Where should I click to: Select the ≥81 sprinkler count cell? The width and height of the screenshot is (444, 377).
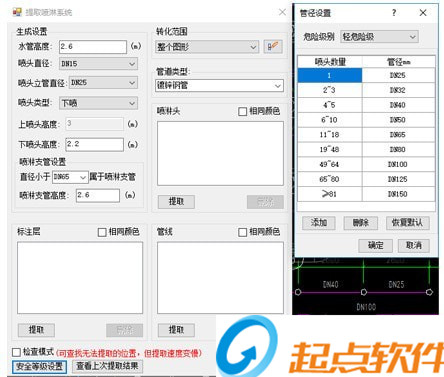click(330, 194)
